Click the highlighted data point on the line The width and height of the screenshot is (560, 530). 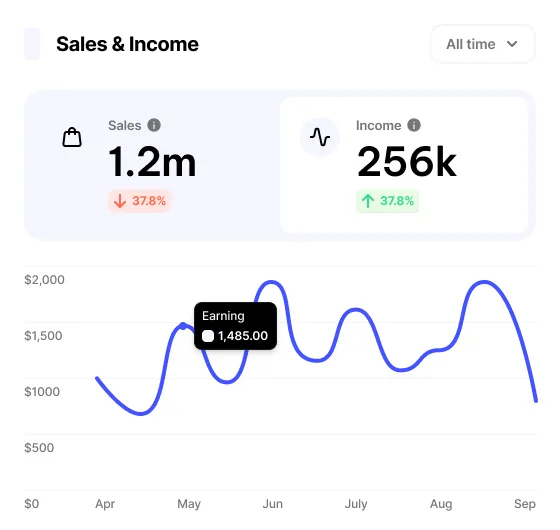(183, 326)
